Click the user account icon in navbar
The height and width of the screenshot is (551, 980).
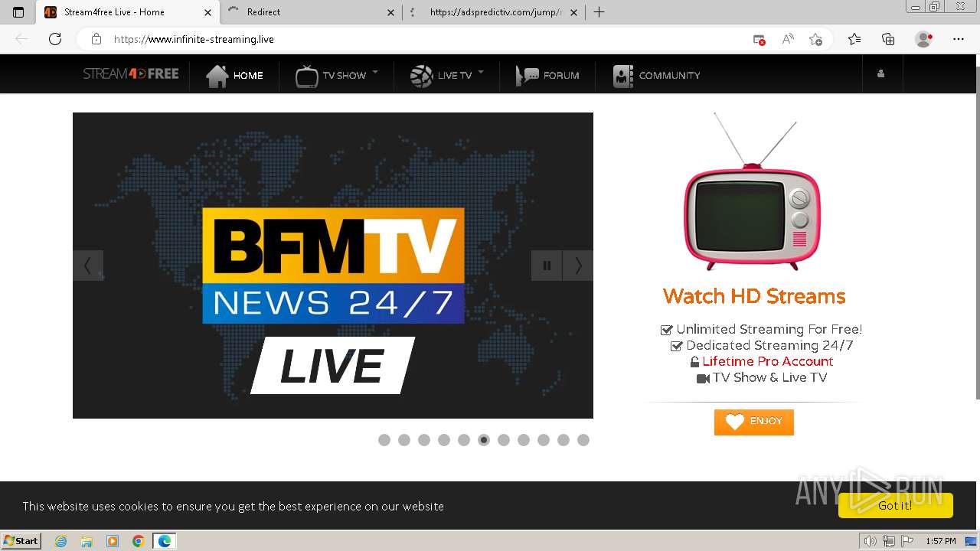[880, 74]
